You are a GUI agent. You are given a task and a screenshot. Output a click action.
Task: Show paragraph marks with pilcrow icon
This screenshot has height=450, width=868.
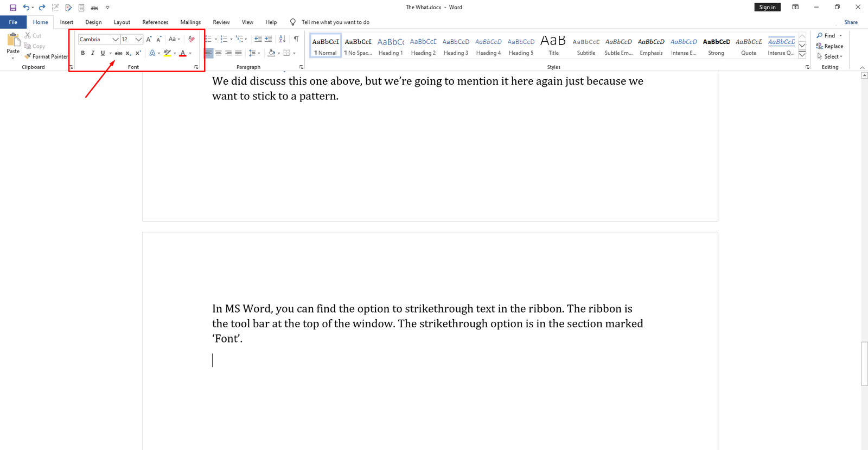click(x=296, y=39)
